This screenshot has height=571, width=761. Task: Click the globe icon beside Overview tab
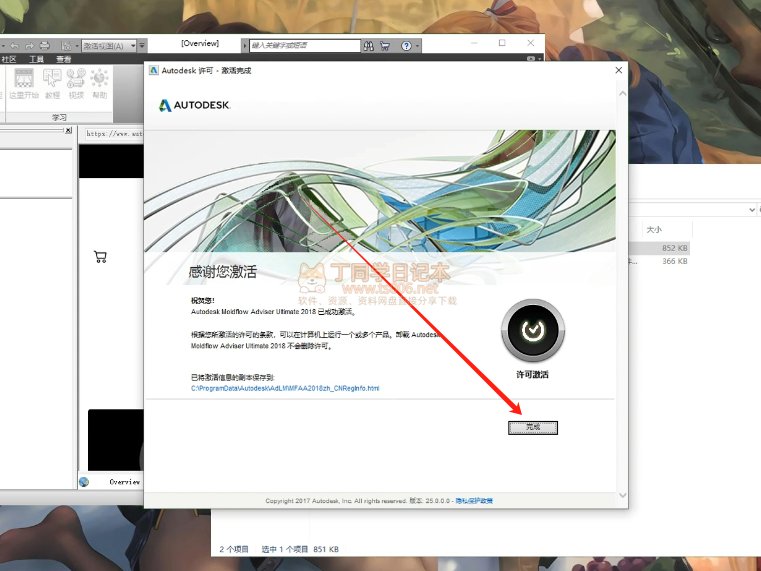[84, 482]
